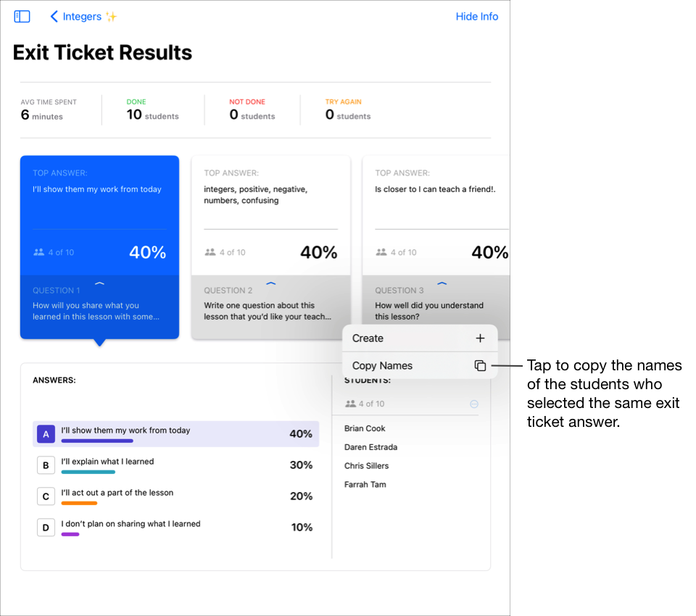Click the plus icon beside Create
The width and height of the screenshot is (696, 616).
[480, 338]
